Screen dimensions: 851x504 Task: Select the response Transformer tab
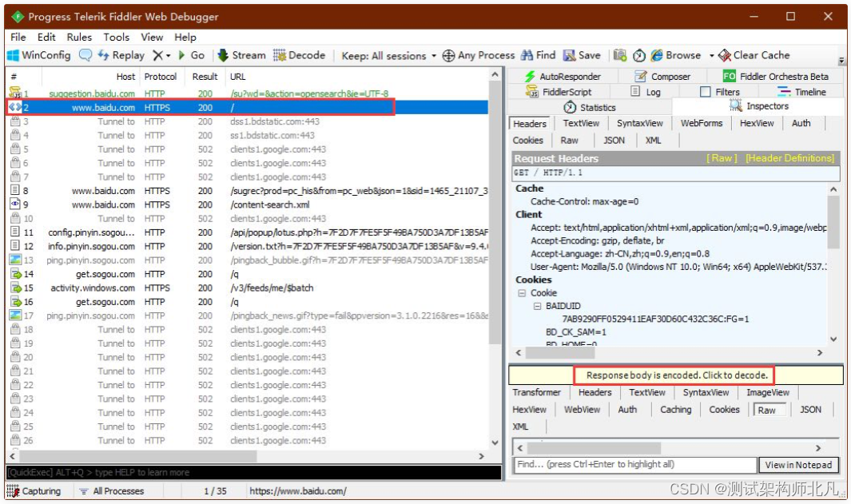click(x=536, y=392)
